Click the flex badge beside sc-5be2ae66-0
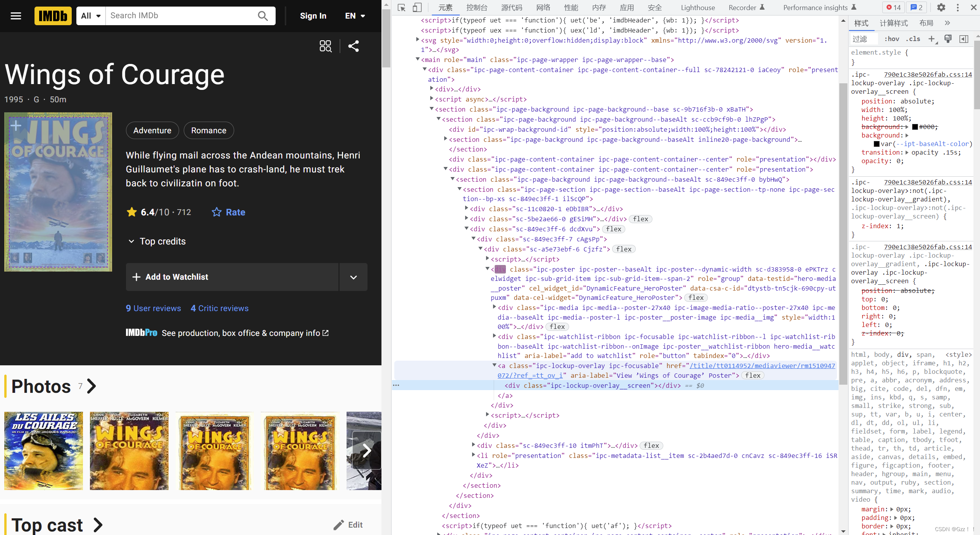980x535 pixels. coord(640,219)
